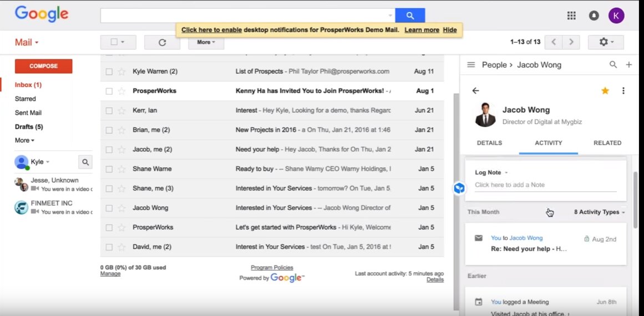The height and width of the screenshot is (316, 644).
Task: Open the Google apps grid
Action: (571, 16)
